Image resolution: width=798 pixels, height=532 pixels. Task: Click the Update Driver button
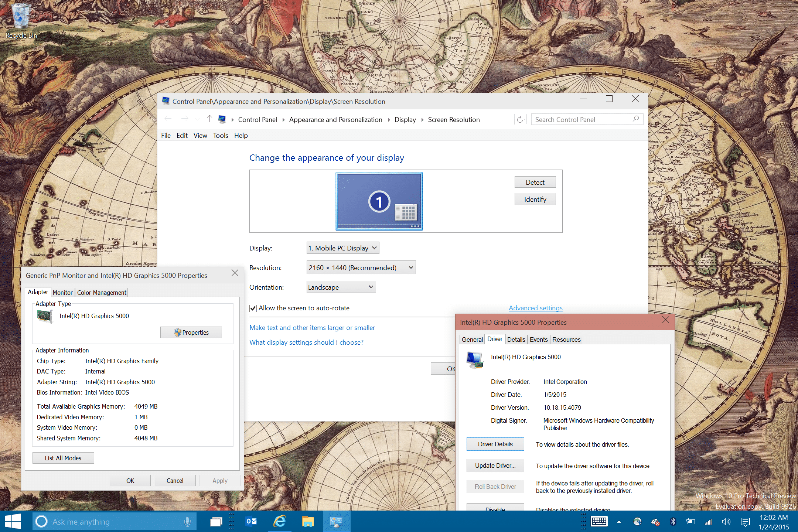click(x=495, y=465)
